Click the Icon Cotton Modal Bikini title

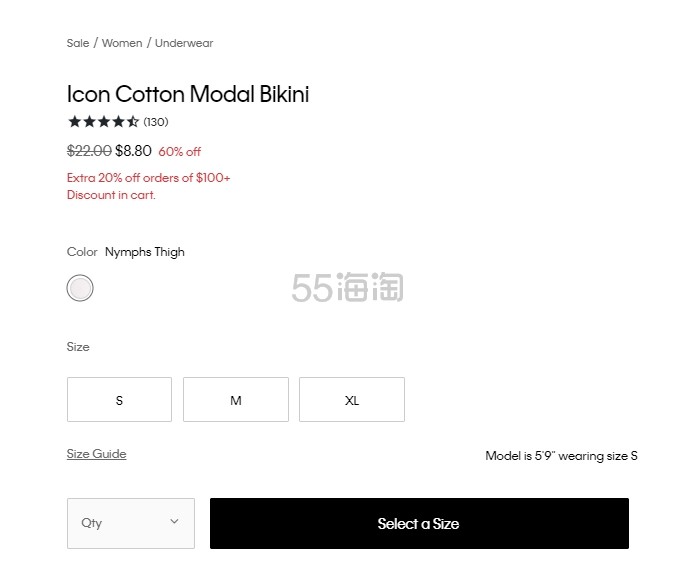tap(188, 95)
